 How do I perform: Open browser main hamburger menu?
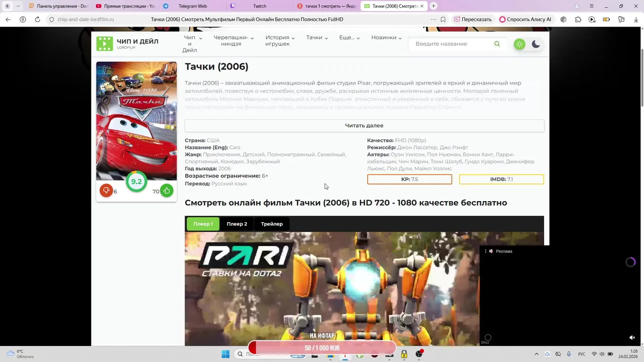coord(592,6)
